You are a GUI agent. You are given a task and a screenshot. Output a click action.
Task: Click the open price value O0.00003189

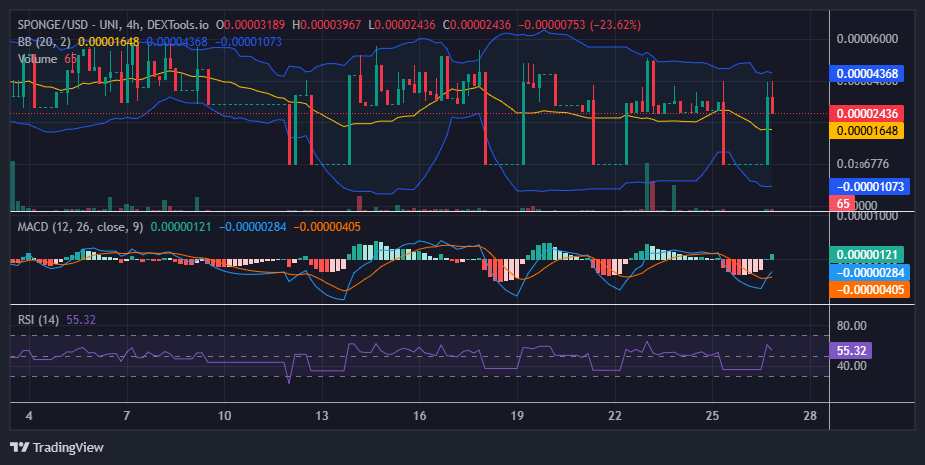tap(250, 25)
